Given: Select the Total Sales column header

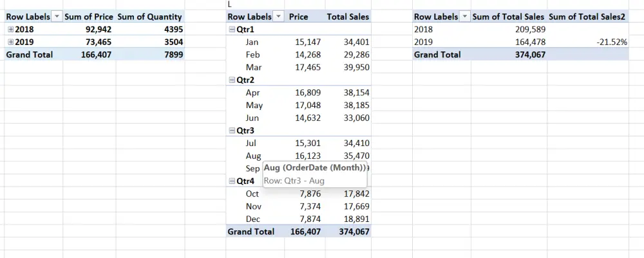Looking at the screenshot, I should [x=348, y=17].
